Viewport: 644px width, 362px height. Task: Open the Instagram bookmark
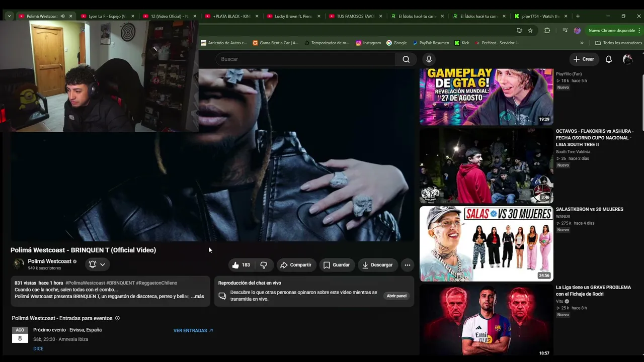(x=368, y=43)
